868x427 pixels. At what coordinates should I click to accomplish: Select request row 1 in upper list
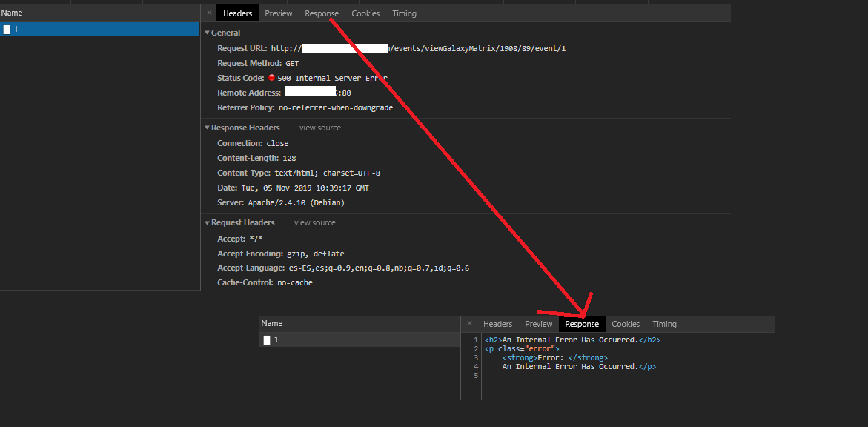click(99, 30)
